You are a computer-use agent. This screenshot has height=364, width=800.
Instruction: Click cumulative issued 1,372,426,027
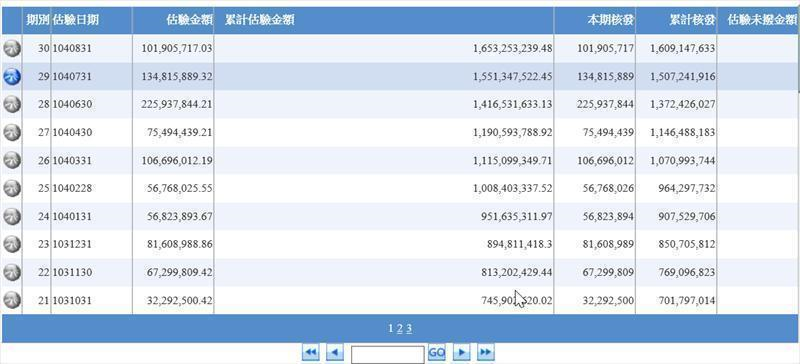pyautogui.click(x=683, y=105)
